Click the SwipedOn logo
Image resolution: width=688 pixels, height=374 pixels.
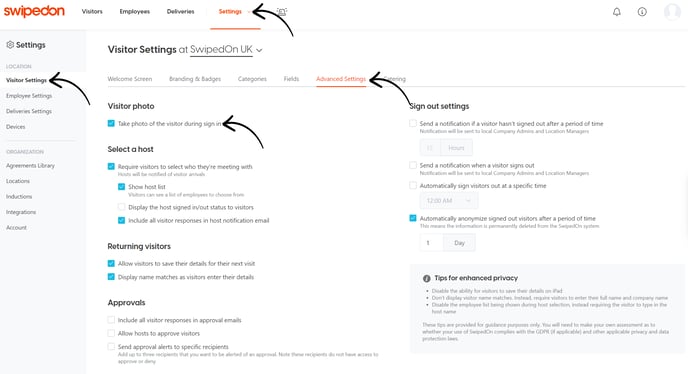pos(34,11)
